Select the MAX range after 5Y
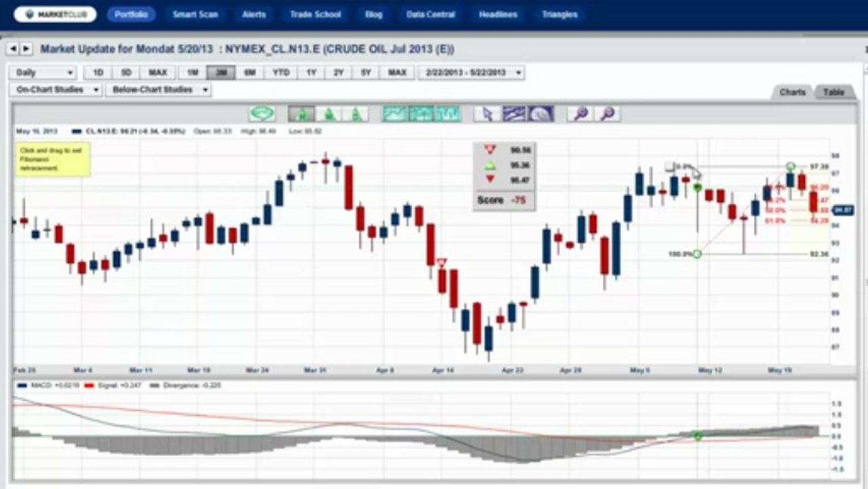The height and width of the screenshot is (489, 868). [x=397, y=73]
